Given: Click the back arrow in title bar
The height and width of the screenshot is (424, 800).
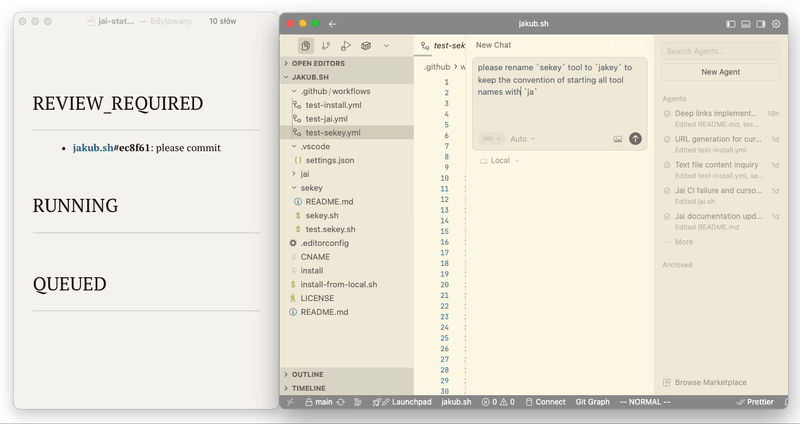Looking at the screenshot, I should point(333,23).
